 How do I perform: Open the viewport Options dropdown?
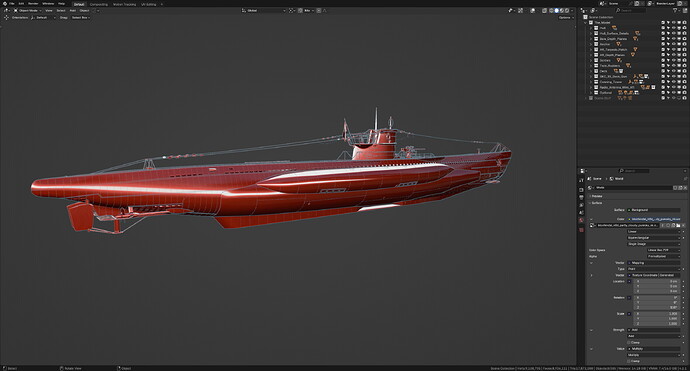coord(566,18)
